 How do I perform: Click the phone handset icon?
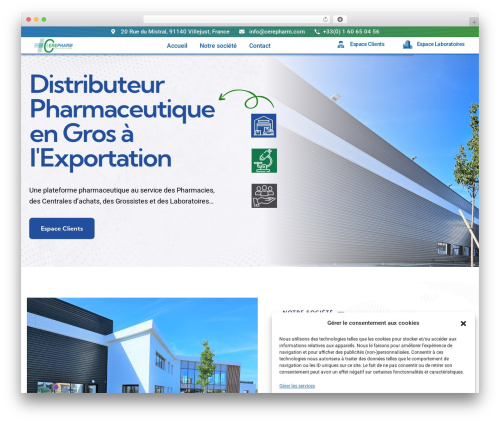click(x=317, y=32)
